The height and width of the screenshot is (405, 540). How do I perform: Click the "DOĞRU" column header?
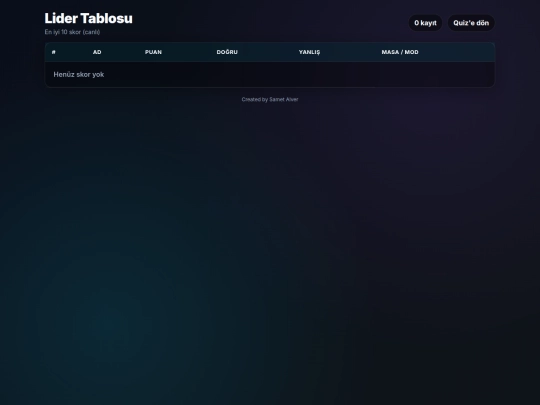[227, 52]
